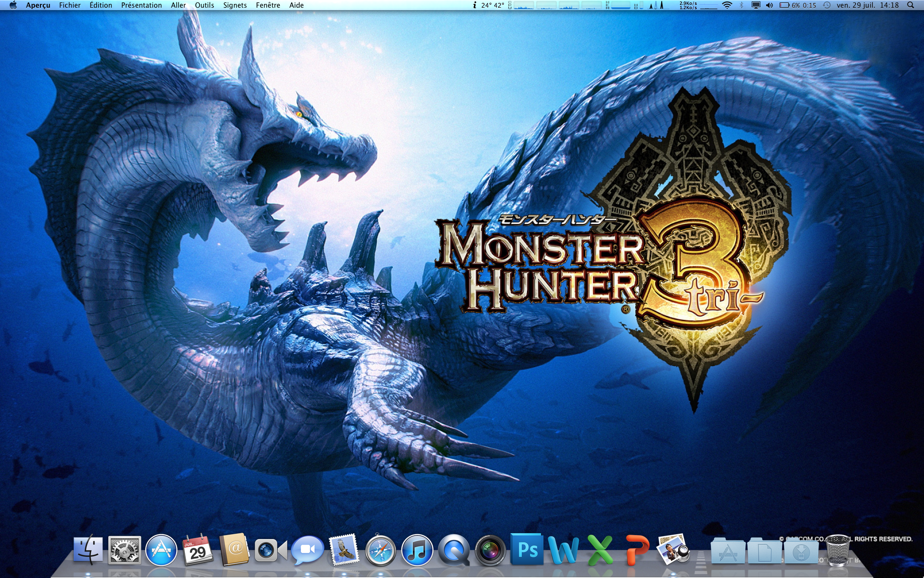The width and height of the screenshot is (924, 578).
Task: Open the App Store Dock icon
Action: pos(161,550)
